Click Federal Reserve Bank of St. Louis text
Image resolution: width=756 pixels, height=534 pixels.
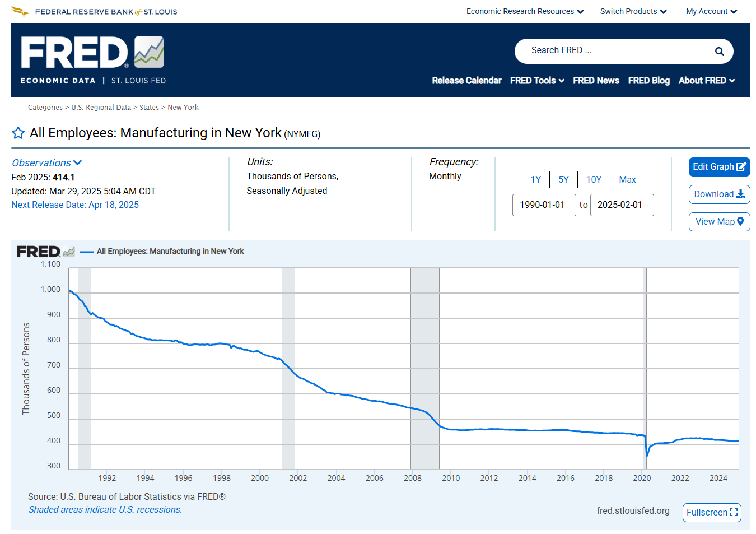[106, 12]
